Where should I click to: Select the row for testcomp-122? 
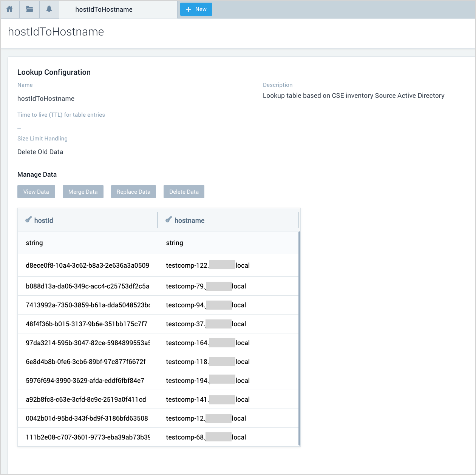coord(158,265)
